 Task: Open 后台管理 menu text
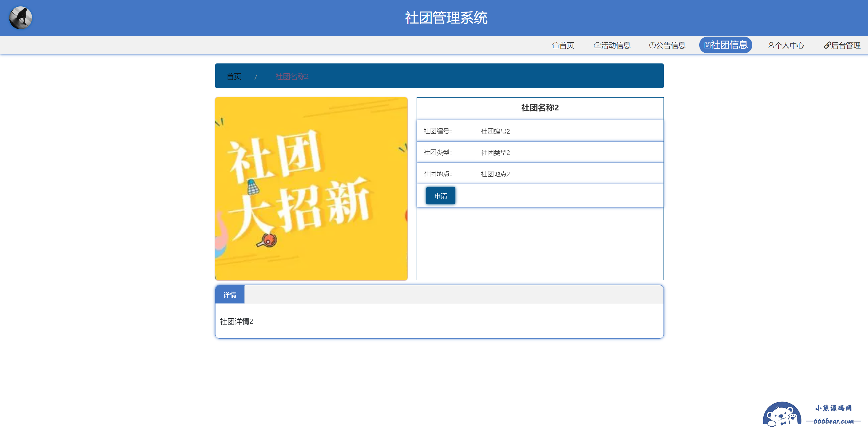pos(846,45)
